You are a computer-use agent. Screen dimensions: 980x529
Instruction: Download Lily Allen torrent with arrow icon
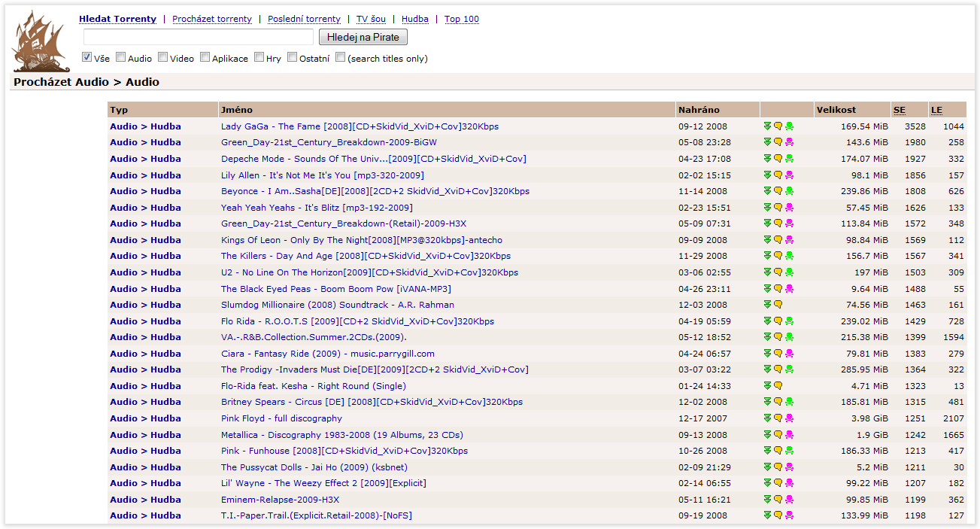pos(767,175)
